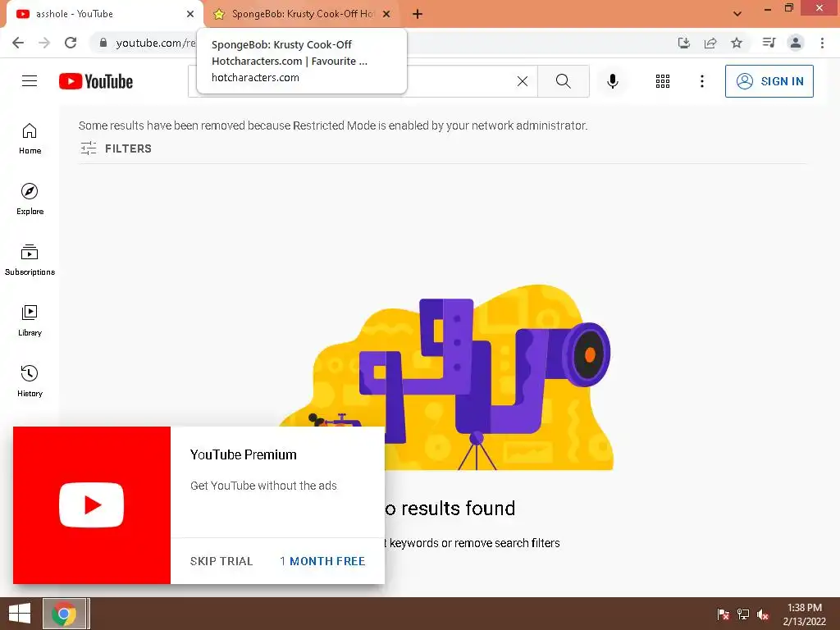Click the Restricted Mode notice text
Viewport: 840px width, 630px height.
[333, 126]
